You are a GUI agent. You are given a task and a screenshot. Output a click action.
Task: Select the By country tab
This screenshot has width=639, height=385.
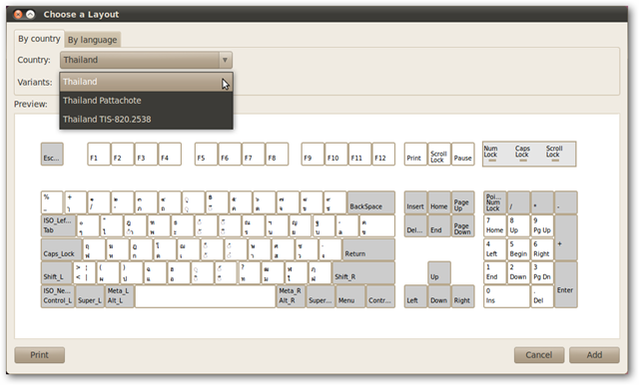tap(39, 39)
